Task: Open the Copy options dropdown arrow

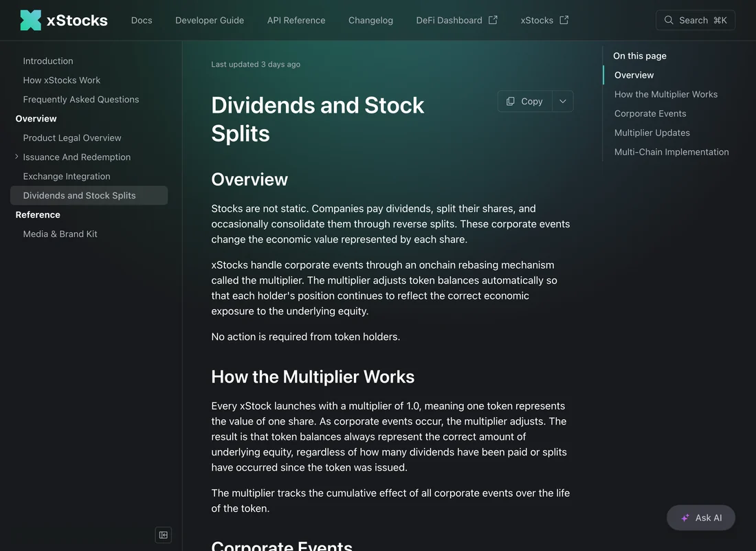Action: click(x=563, y=101)
